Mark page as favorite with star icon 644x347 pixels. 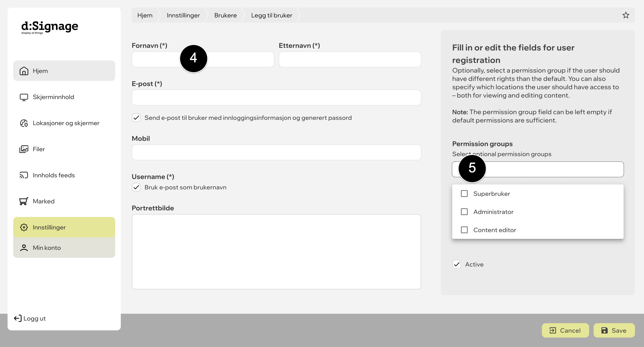626,15
